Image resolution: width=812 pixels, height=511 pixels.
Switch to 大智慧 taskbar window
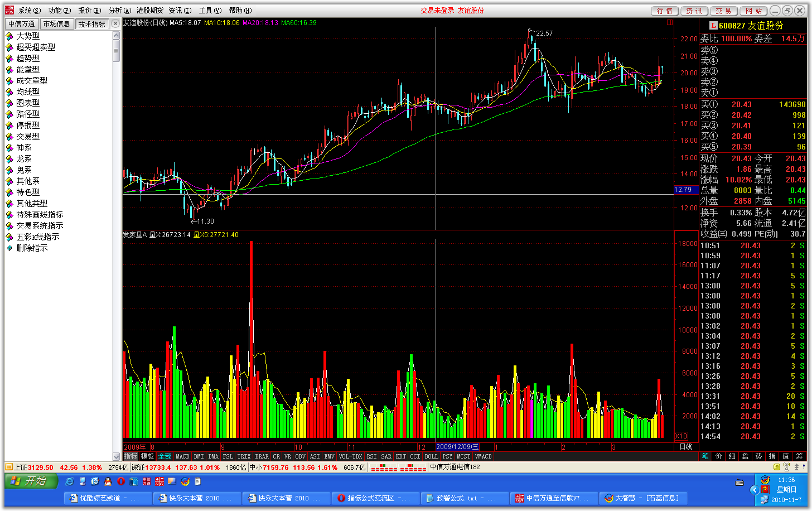click(643, 498)
